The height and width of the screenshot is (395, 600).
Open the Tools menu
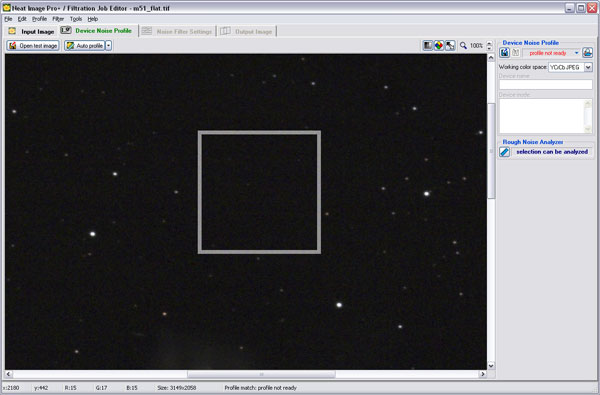pyautogui.click(x=76, y=19)
